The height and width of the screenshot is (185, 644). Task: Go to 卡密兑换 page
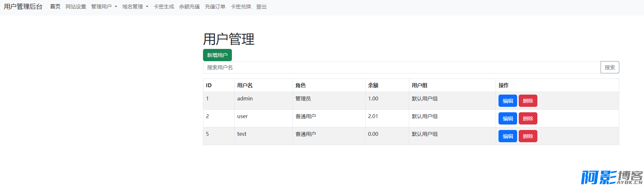point(241,6)
